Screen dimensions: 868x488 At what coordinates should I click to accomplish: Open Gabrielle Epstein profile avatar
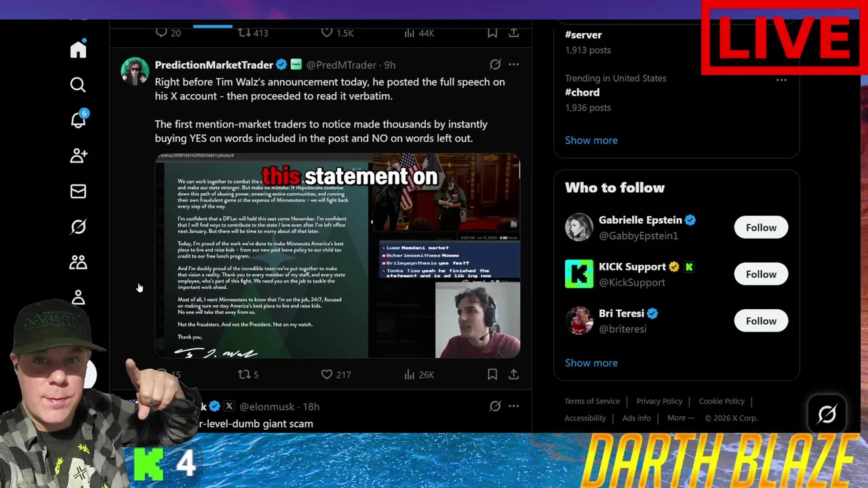[x=578, y=227]
